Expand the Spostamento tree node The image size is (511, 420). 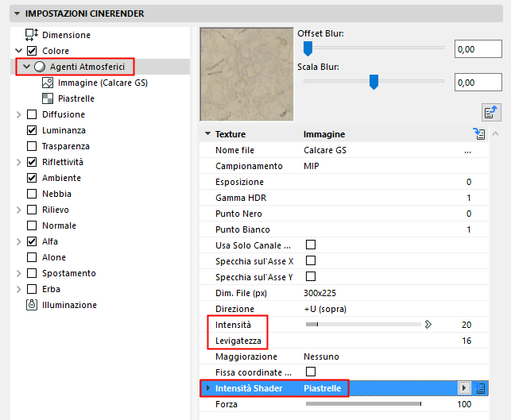[x=18, y=273]
